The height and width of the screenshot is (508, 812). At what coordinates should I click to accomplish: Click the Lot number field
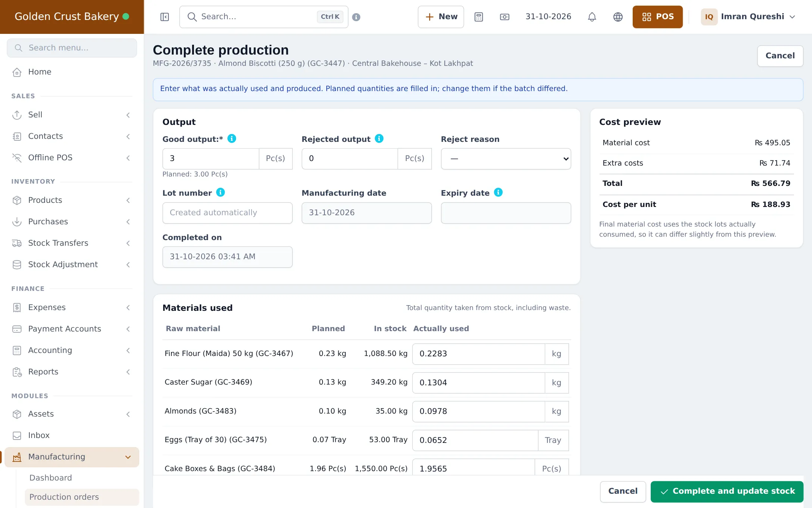(227, 213)
